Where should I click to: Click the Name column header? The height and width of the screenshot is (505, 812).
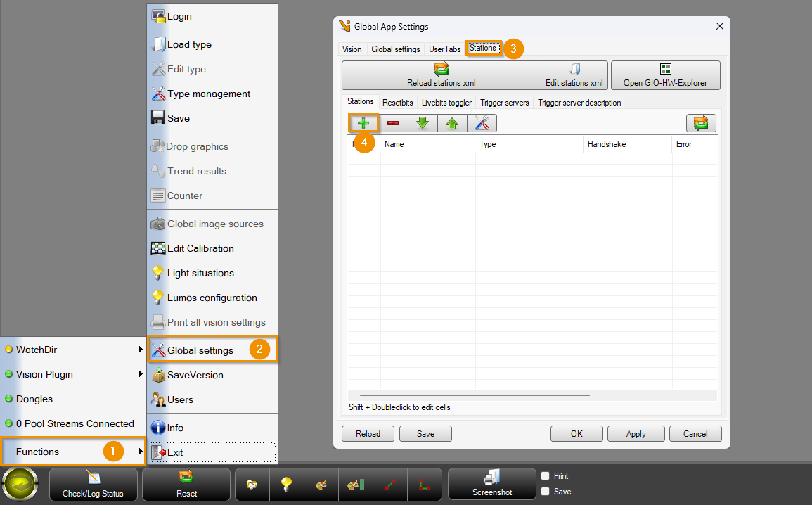427,144
